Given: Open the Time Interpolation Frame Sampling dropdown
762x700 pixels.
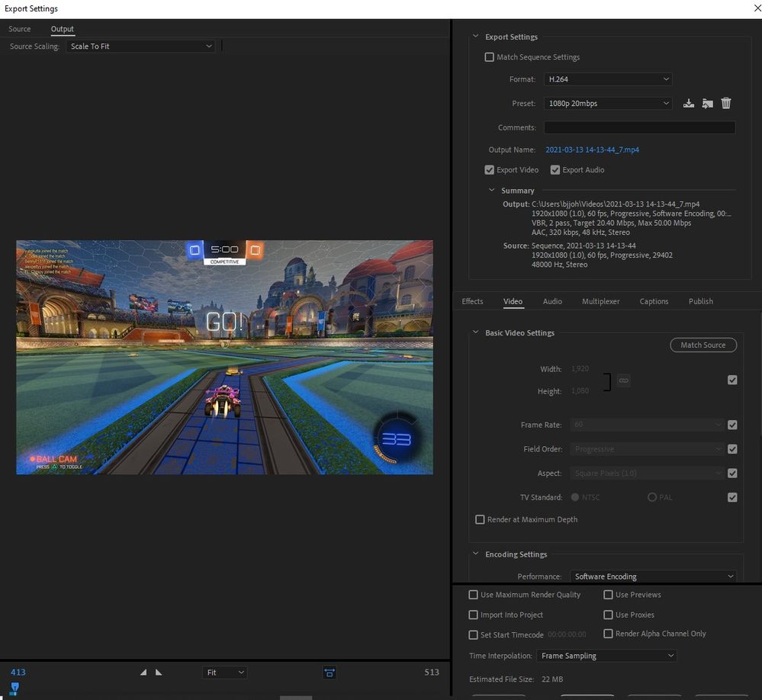Looking at the screenshot, I should click(x=606, y=656).
